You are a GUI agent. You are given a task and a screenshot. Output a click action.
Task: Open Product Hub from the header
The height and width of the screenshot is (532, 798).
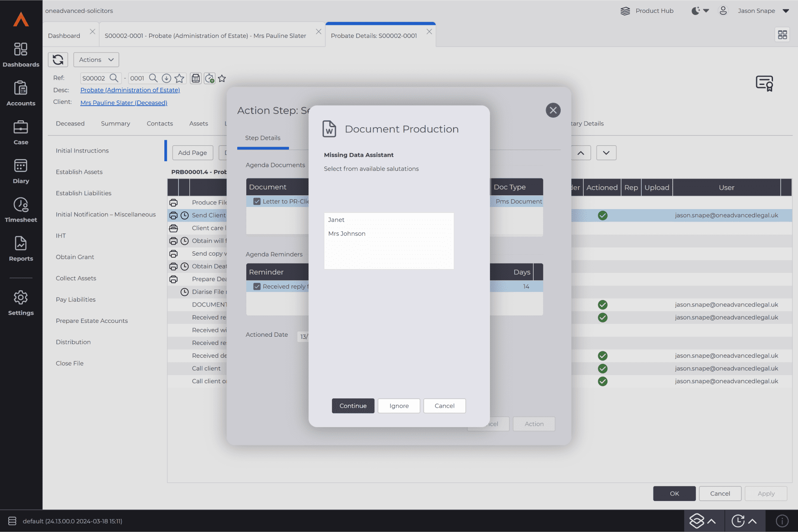pyautogui.click(x=647, y=11)
